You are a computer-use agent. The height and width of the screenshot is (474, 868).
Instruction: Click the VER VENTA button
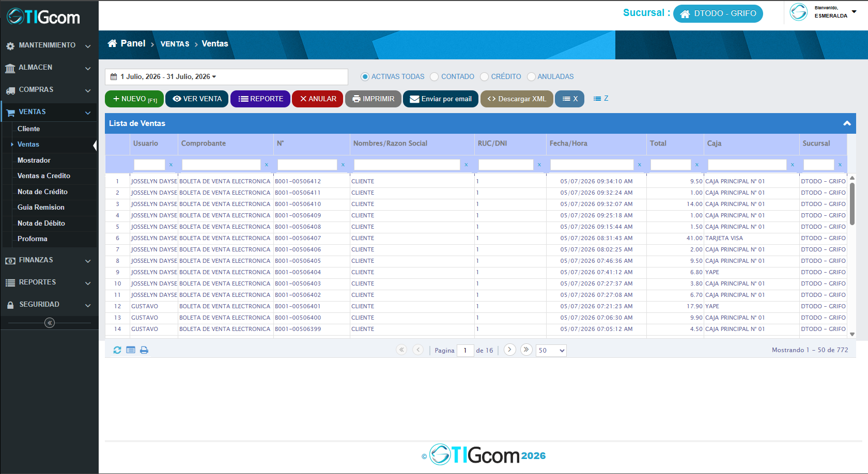[197, 99]
